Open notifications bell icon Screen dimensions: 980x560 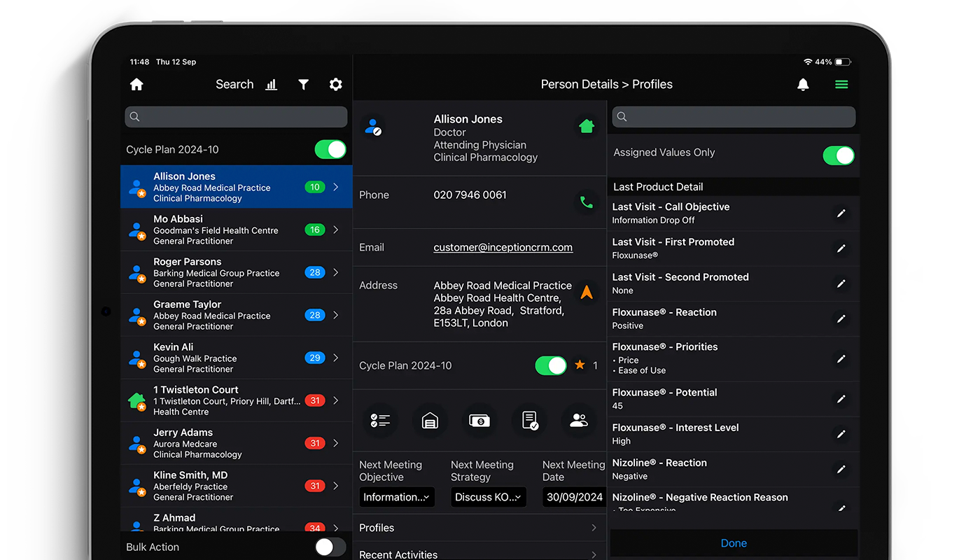[803, 85]
